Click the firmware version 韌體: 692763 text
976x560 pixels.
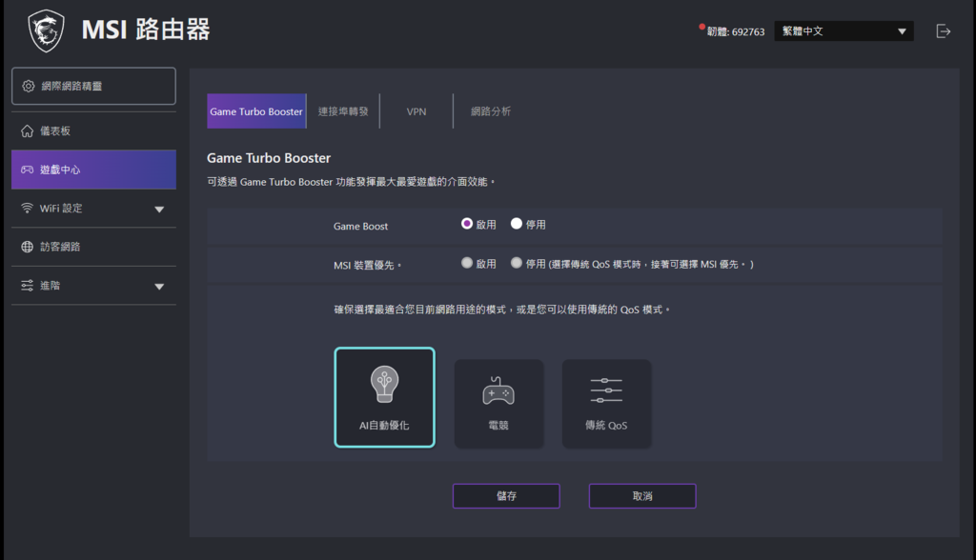(736, 31)
